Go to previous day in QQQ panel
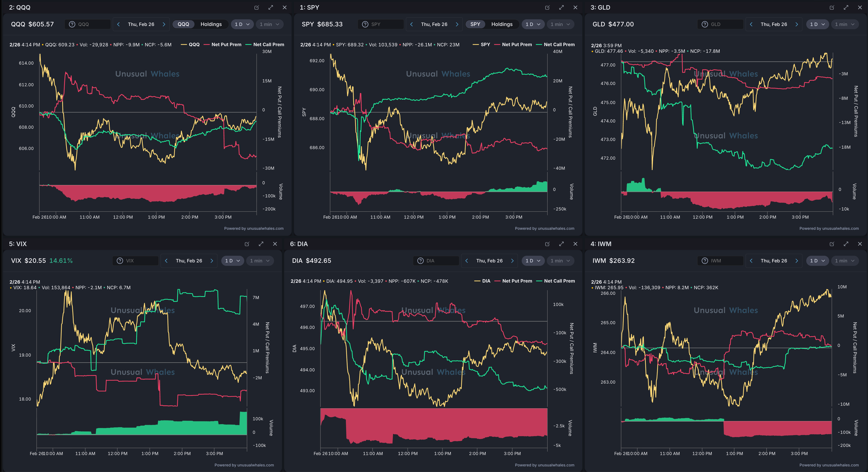 pos(118,24)
